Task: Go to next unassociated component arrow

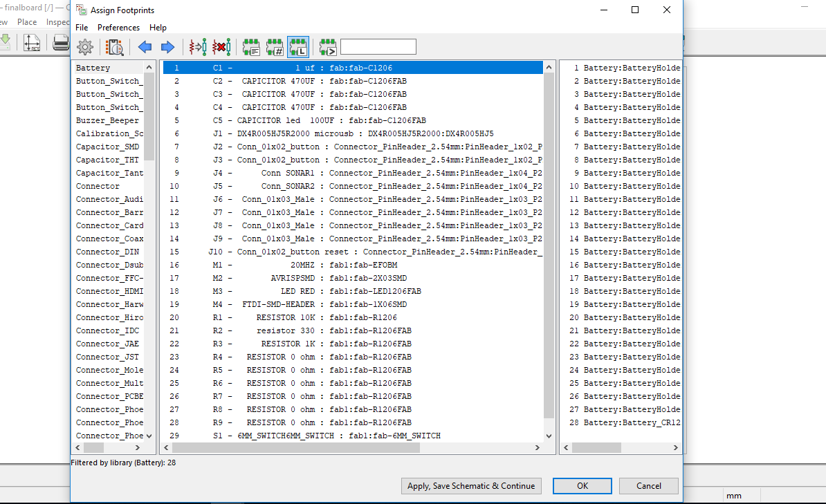Action: click(167, 47)
